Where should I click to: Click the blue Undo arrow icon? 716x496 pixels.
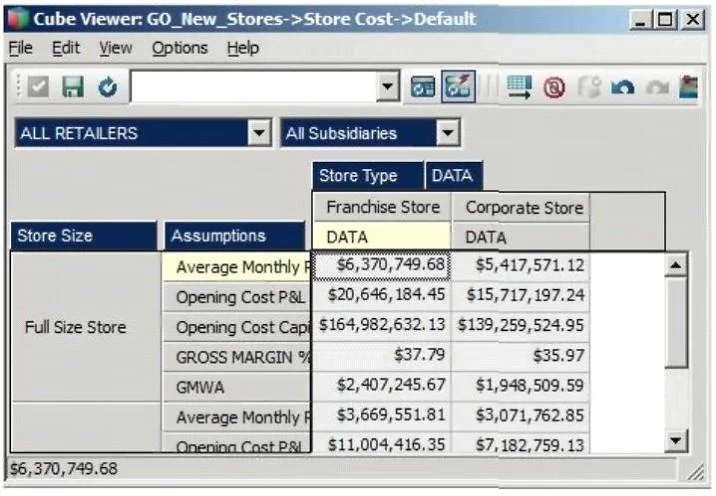pyautogui.click(x=623, y=87)
